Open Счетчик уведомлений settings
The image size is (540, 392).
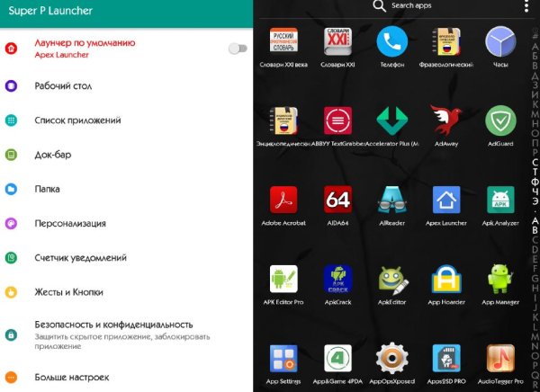click(126, 258)
